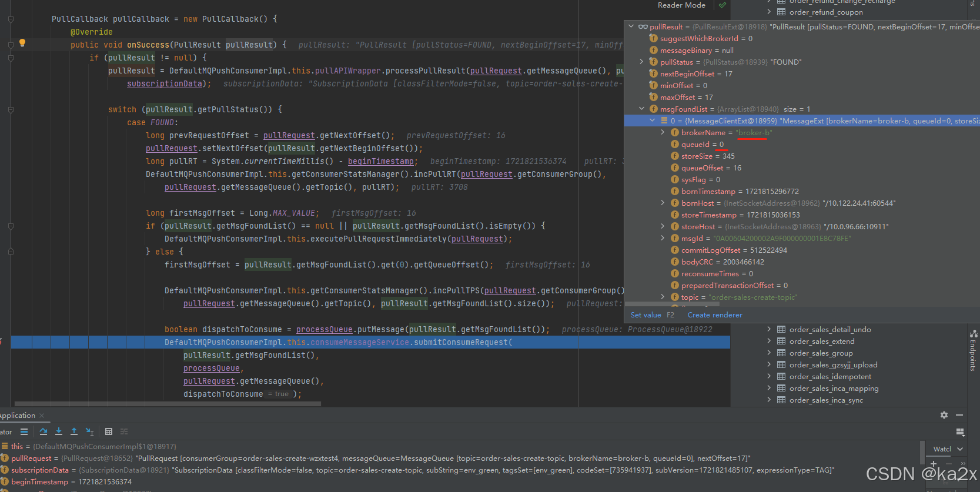Collapse MessageClientExt item 0 node

(653, 121)
